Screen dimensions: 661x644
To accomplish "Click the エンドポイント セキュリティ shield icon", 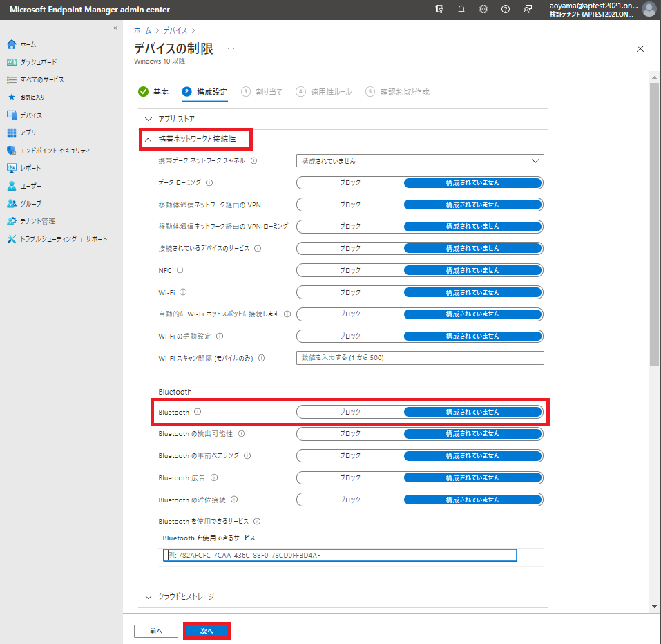I will click(x=12, y=151).
